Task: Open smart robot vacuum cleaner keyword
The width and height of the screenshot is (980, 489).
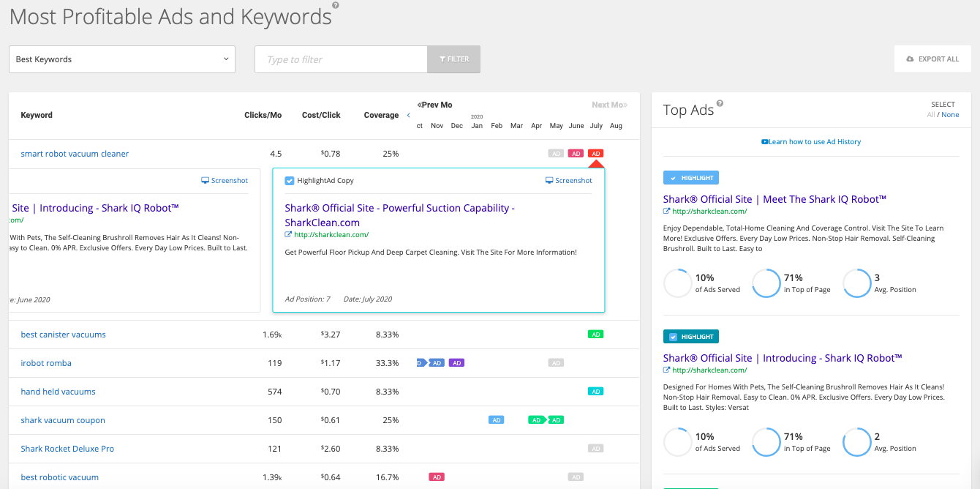Action: (x=75, y=154)
